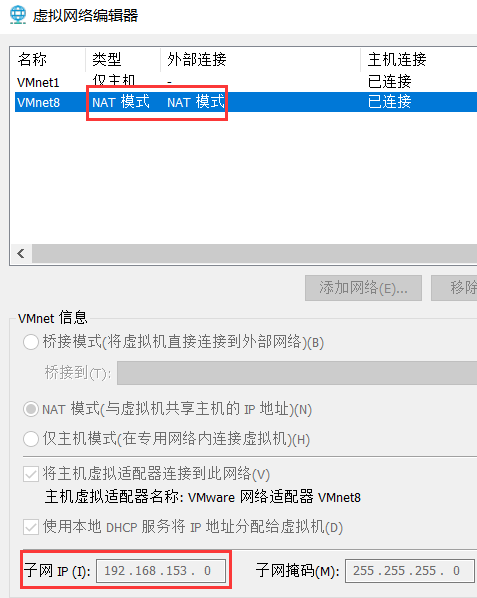Click the 子网掩码 input field
477x598 pixels.
click(410, 571)
